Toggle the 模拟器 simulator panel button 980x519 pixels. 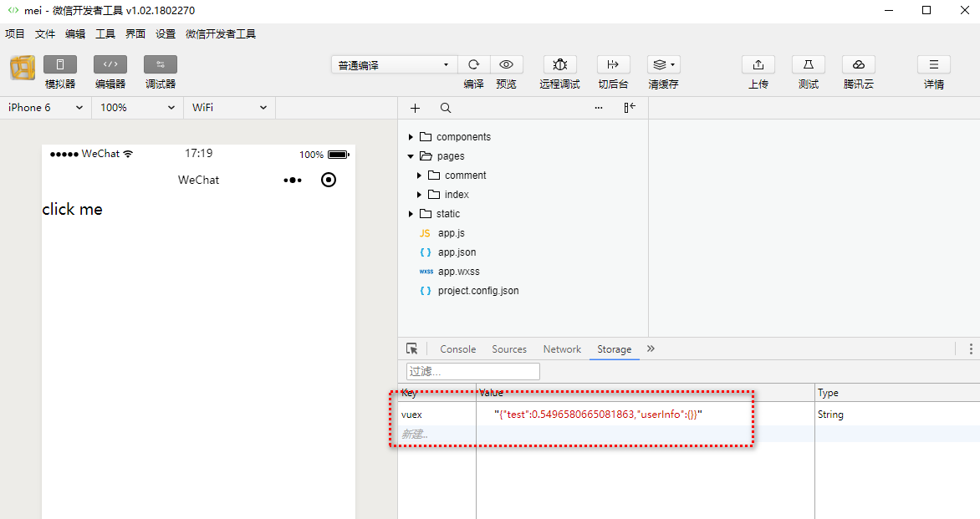[x=60, y=64]
